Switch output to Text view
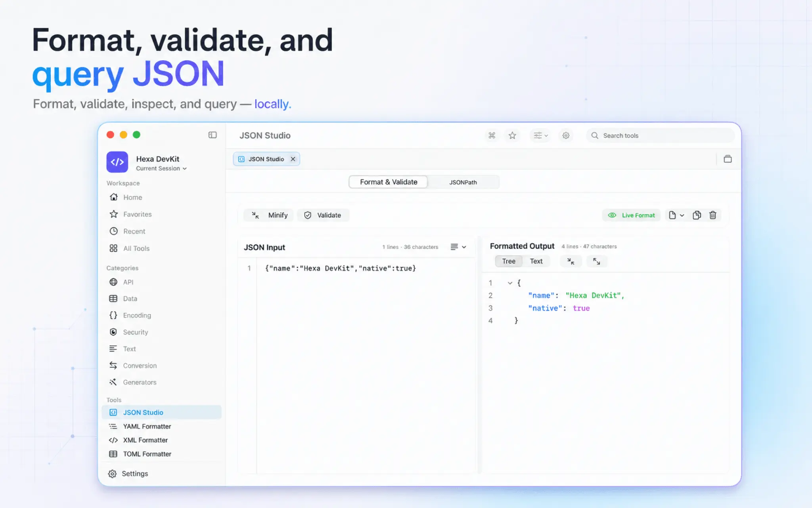This screenshot has width=812, height=508. pyautogui.click(x=536, y=261)
